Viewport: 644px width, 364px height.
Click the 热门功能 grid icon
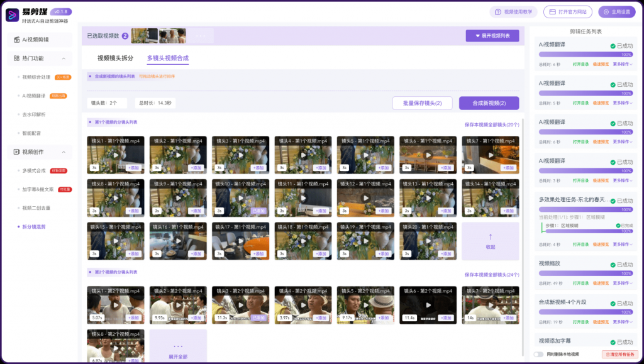coord(16,58)
